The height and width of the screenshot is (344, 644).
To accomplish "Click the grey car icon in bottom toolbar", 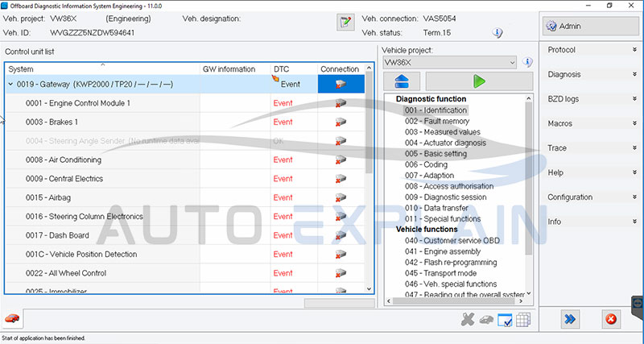I will coord(486,319).
